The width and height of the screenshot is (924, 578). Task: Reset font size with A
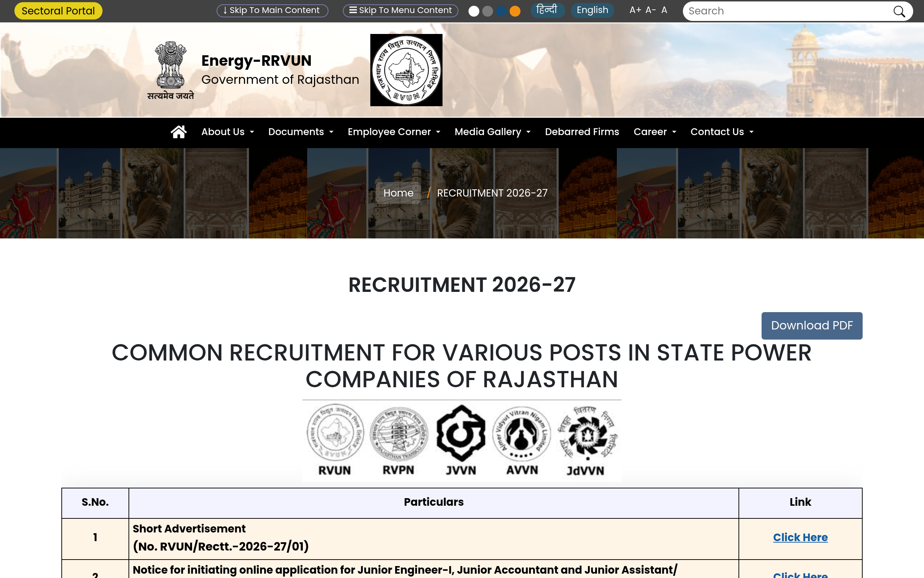coord(664,10)
